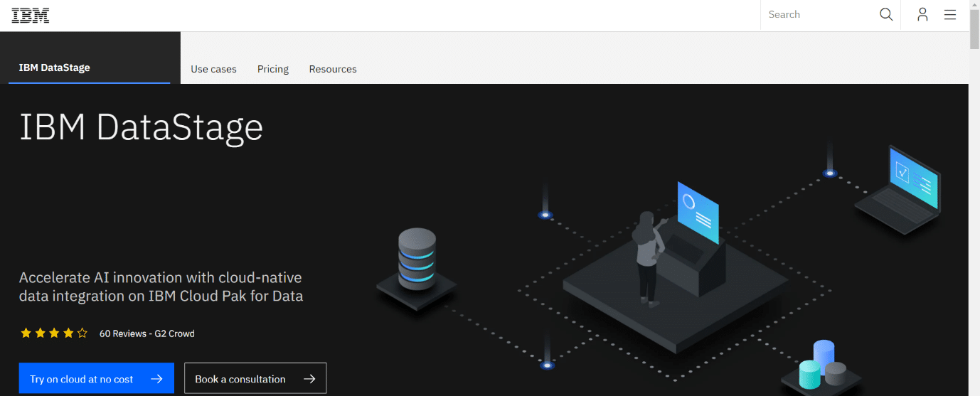Click the Accelerate AI innovation tagline text
Screen dimensions: 980x396
point(161,287)
